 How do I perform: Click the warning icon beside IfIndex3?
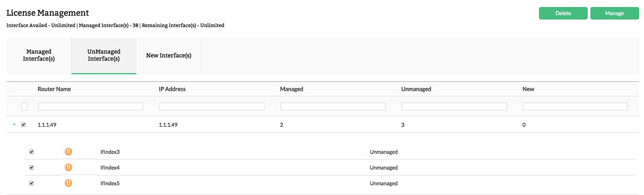click(x=68, y=152)
